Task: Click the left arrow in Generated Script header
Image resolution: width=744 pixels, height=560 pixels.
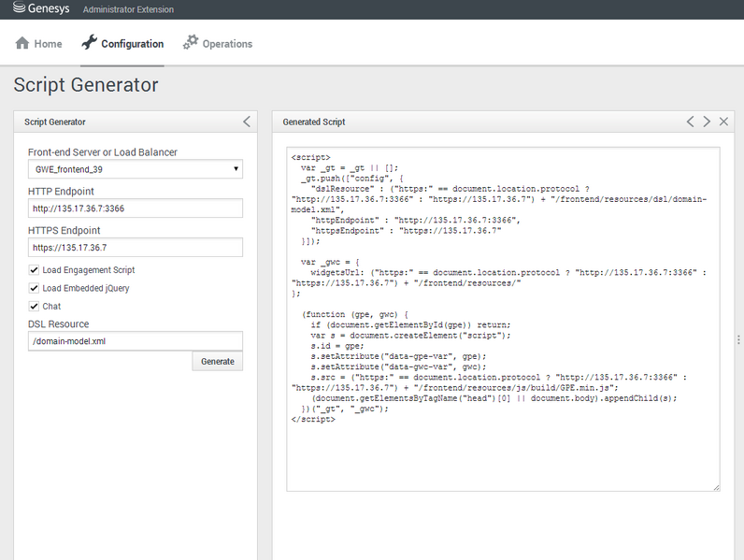Action: [691, 122]
